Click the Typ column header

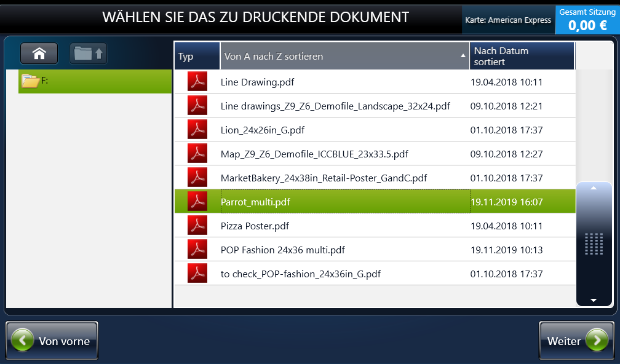pos(197,56)
